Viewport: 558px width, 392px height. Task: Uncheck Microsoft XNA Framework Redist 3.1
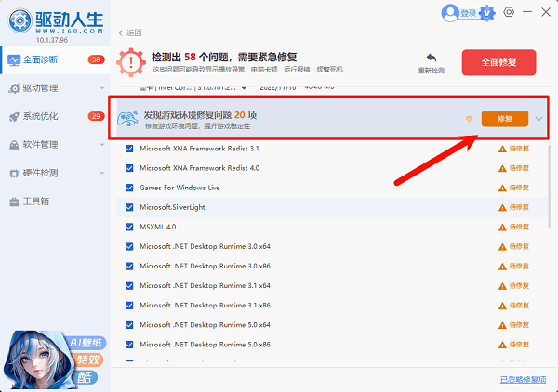[x=129, y=149]
